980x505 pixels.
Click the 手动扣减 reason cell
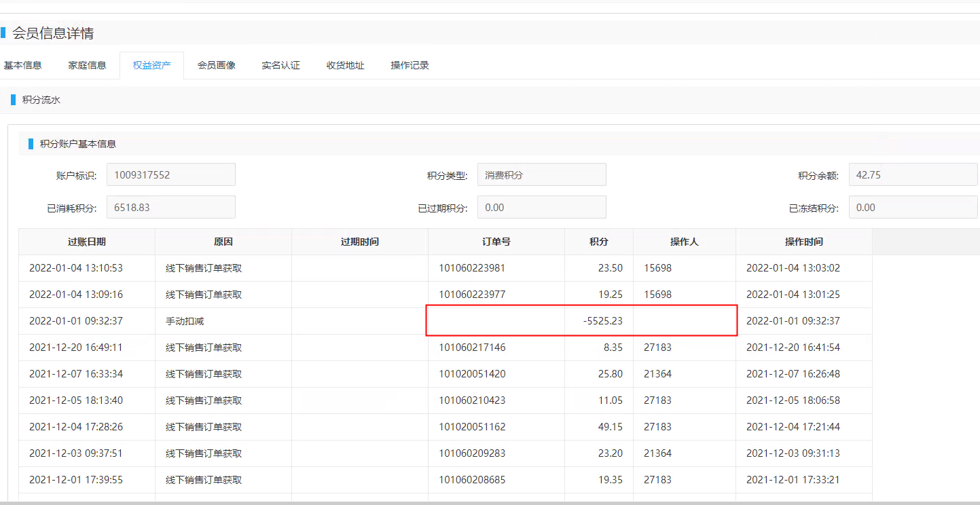coord(185,321)
